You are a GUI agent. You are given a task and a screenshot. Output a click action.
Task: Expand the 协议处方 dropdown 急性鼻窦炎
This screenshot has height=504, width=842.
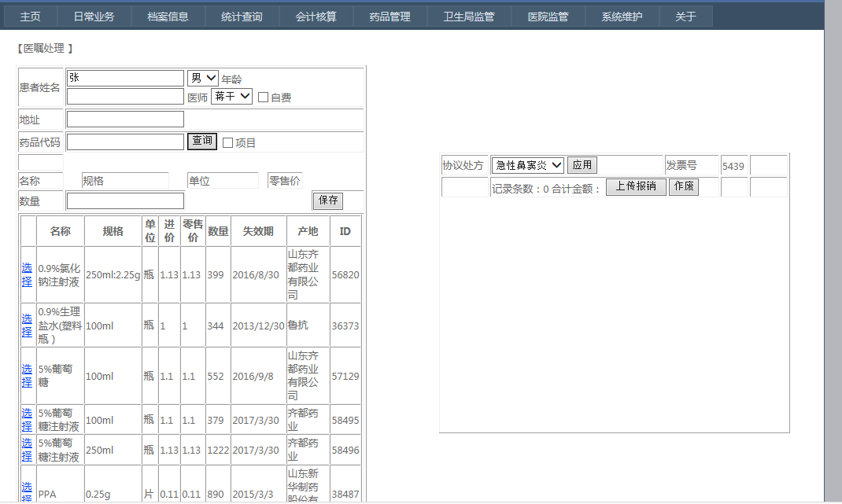527,165
